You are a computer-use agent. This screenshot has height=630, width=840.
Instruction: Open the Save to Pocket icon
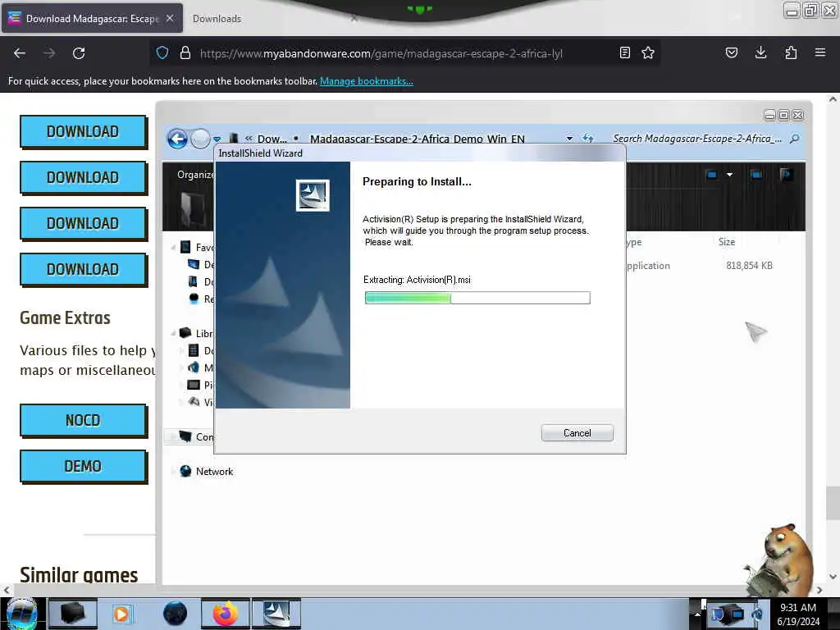pyautogui.click(x=731, y=52)
